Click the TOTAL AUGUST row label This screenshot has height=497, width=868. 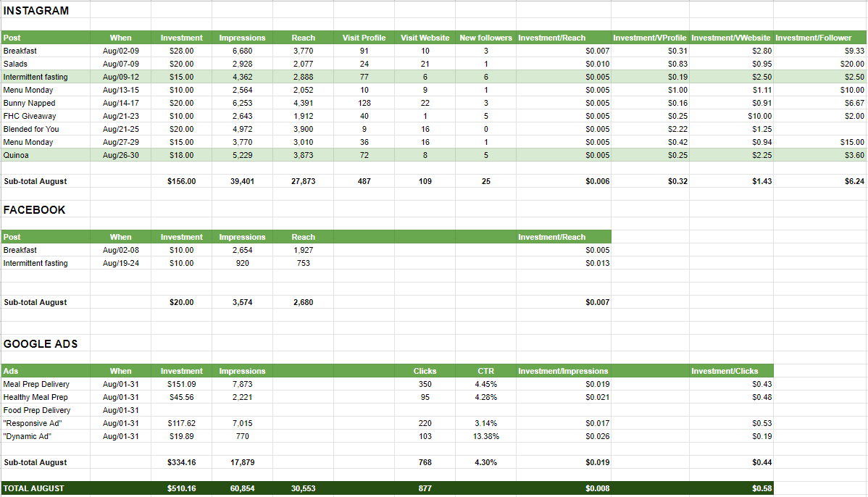pyautogui.click(x=33, y=488)
